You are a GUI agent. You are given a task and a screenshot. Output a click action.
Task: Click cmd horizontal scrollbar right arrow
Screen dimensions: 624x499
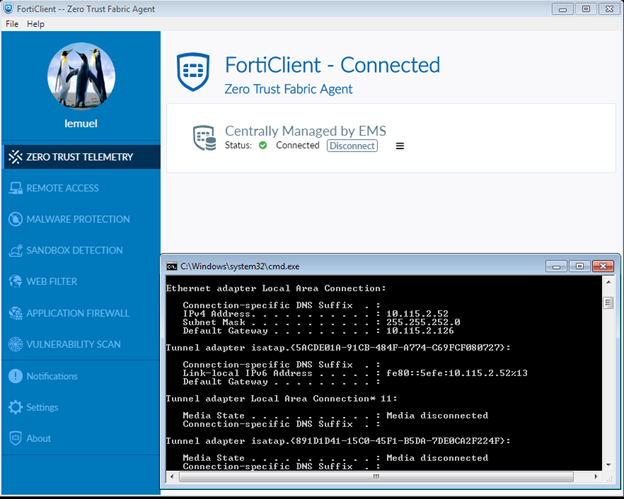click(x=596, y=476)
